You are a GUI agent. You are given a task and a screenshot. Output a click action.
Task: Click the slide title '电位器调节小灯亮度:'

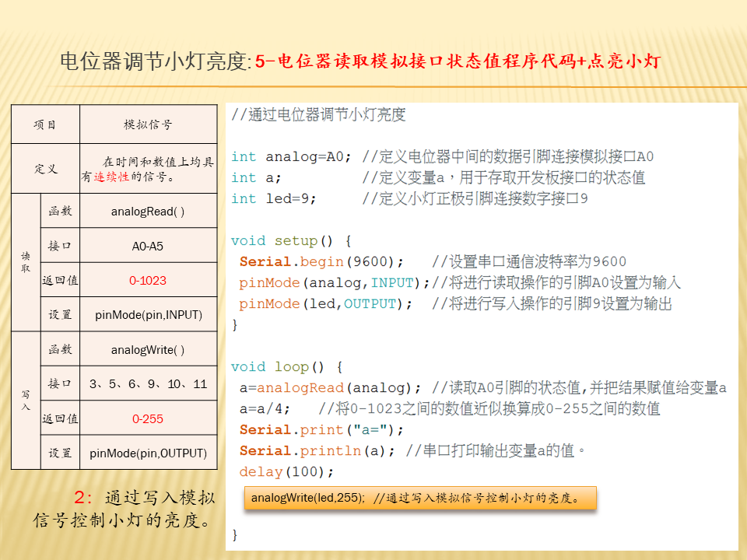point(156,61)
